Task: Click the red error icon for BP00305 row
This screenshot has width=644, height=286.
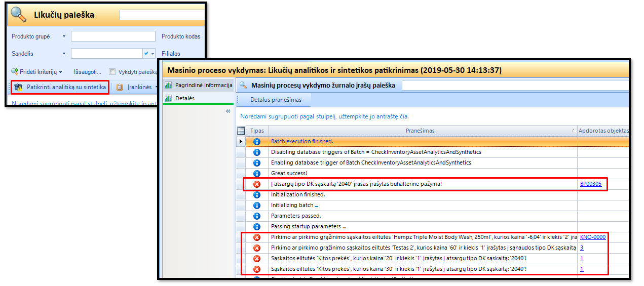Action: pyautogui.click(x=256, y=184)
